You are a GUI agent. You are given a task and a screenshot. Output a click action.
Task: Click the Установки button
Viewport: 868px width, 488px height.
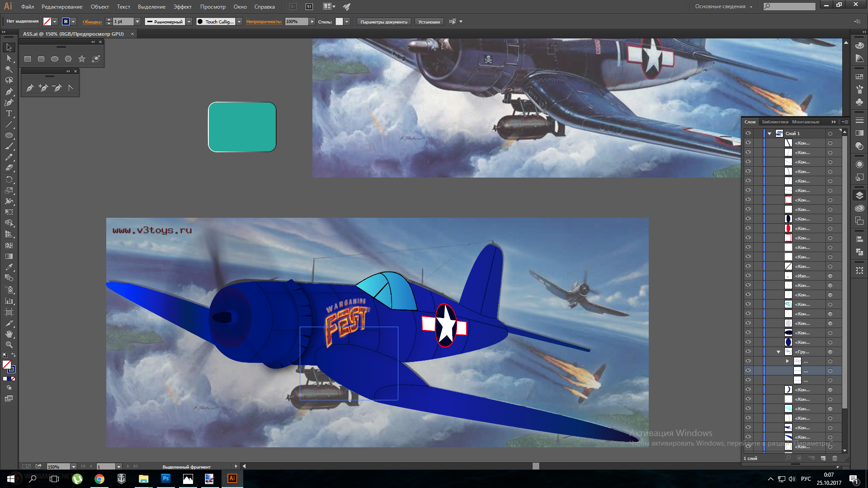(429, 22)
